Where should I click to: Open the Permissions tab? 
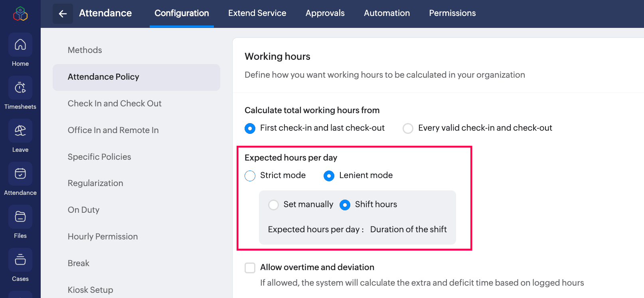pos(452,13)
